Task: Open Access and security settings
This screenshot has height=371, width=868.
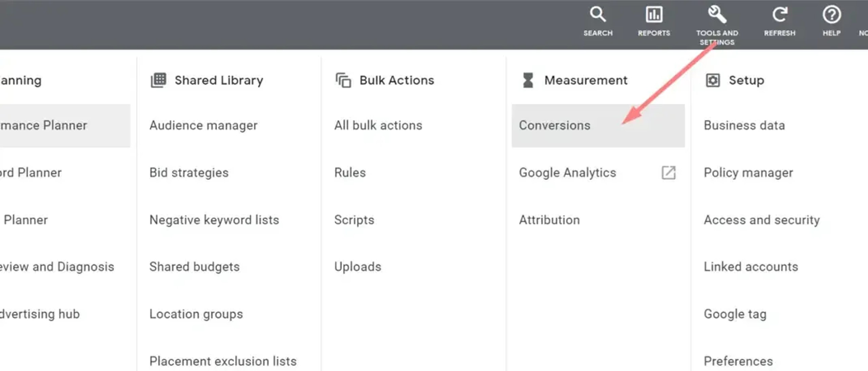Action: click(x=762, y=220)
